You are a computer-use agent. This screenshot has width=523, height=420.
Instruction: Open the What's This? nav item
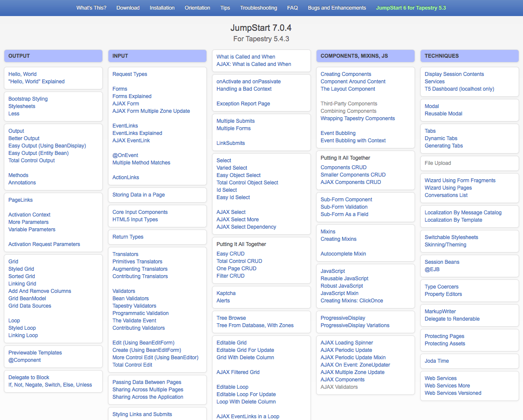[x=91, y=8]
